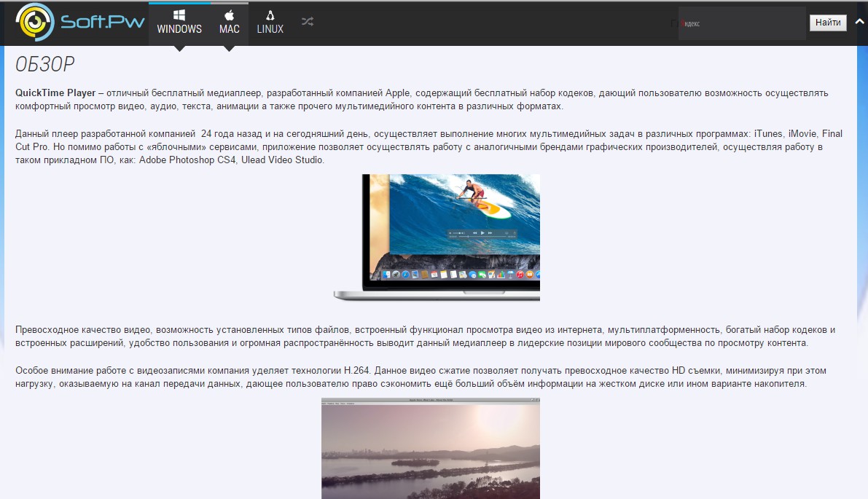This screenshot has width=868, height=499.
Task: Click the paragraph beginning 'Превосходное качество видео'
Action: (x=425, y=336)
